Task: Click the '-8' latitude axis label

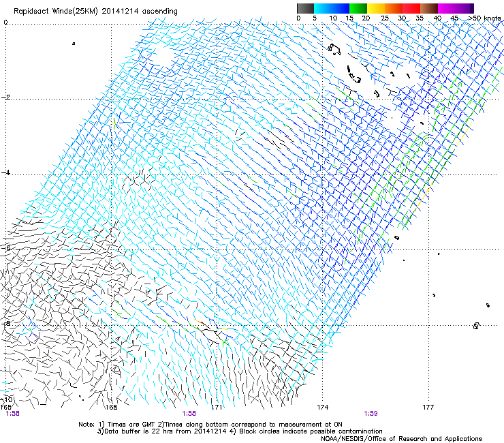Action: [6, 323]
